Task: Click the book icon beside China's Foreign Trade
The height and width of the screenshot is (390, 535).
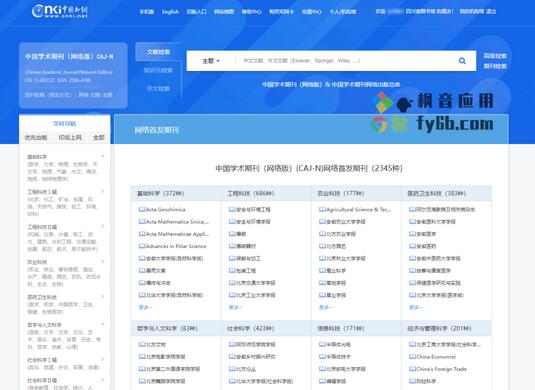Action: click(412, 369)
